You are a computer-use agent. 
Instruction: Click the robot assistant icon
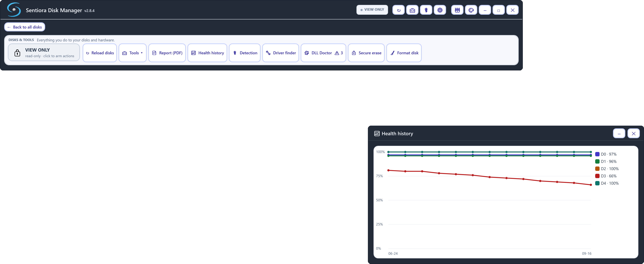coord(457,10)
